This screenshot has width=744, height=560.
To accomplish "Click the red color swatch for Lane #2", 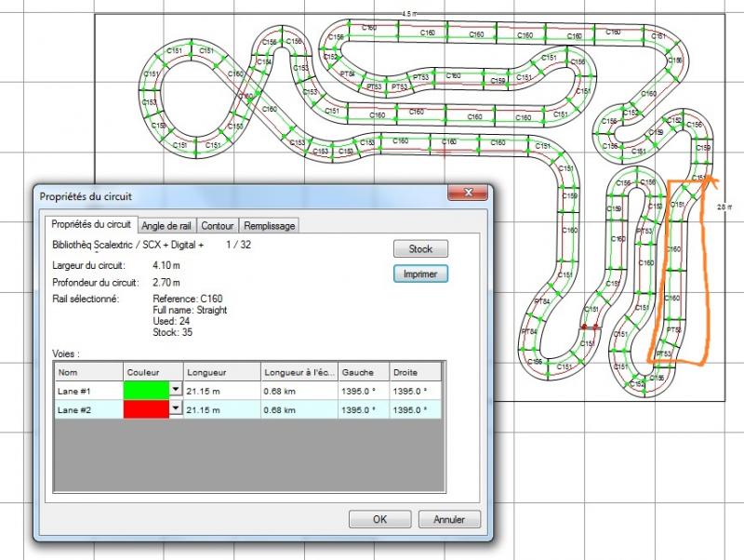I will coord(146,409).
